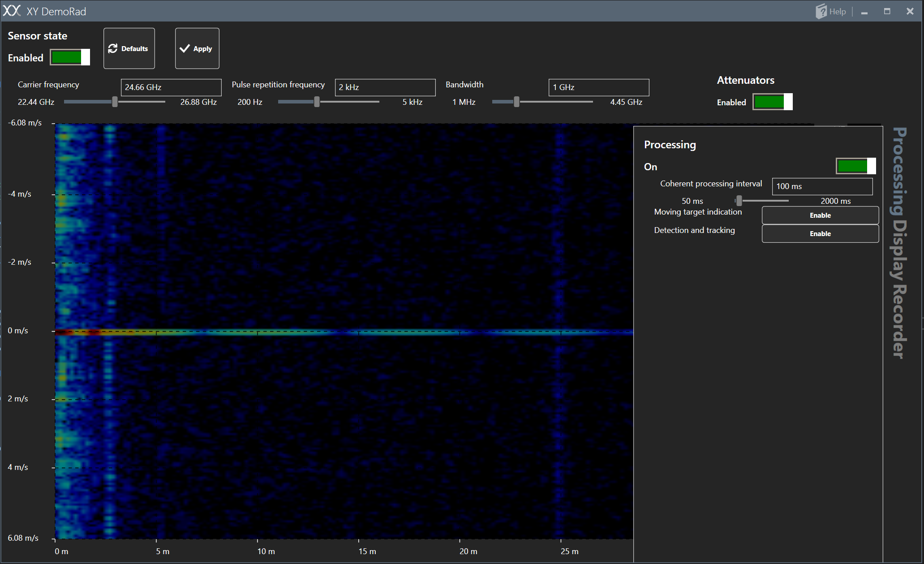This screenshot has height=564, width=924.
Task: Click the Coherent processing interval input field
Action: 822,186
